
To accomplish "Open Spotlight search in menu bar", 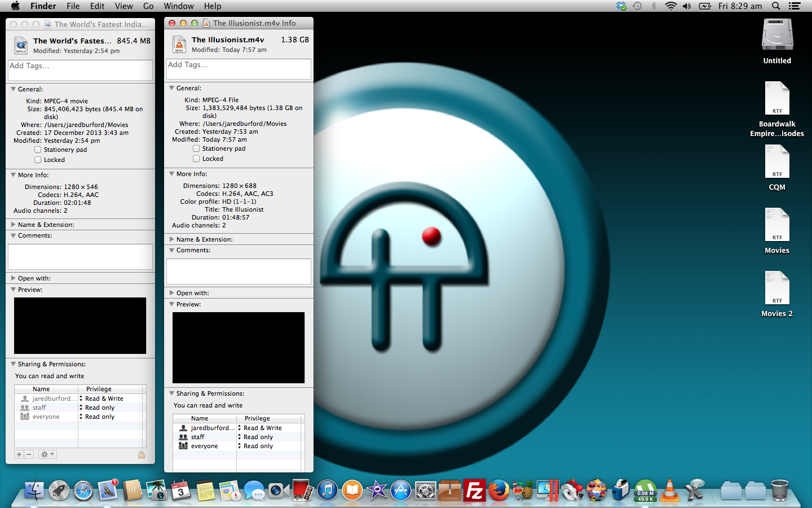I will (x=776, y=6).
